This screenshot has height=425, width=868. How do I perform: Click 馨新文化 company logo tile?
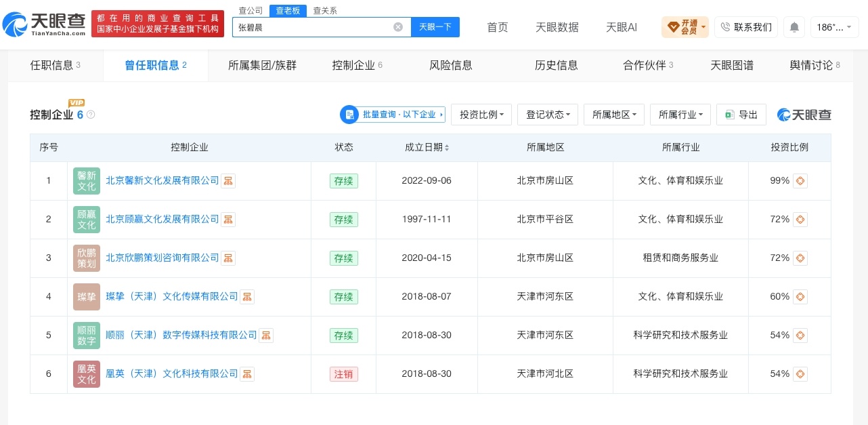point(87,181)
